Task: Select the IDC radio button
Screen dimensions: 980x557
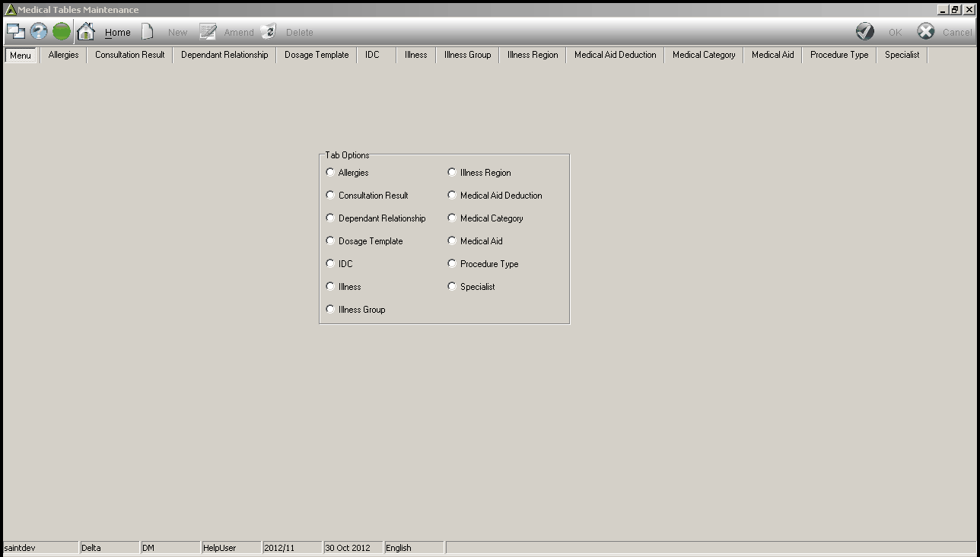Action: point(330,263)
